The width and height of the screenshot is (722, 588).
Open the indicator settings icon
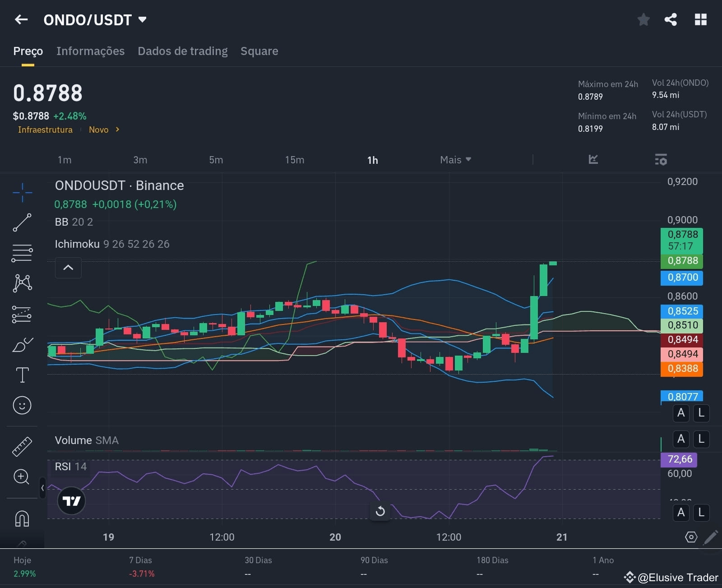pos(661,160)
